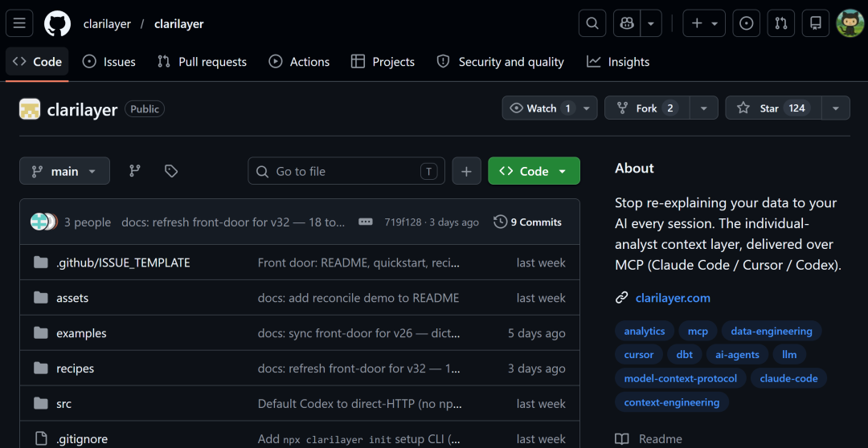Open the main branch selector
Screen dimensions: 868x448
pyautogui.click(x=65, y=171)
